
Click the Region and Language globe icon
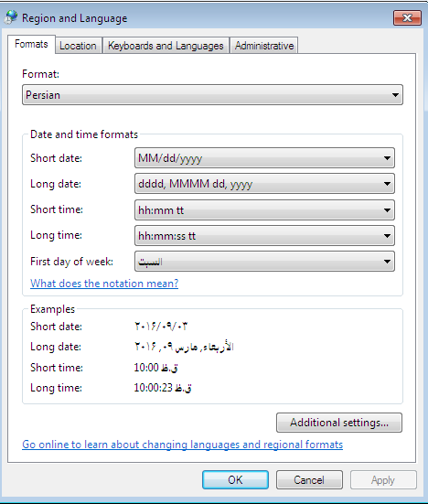click(11, 17)
